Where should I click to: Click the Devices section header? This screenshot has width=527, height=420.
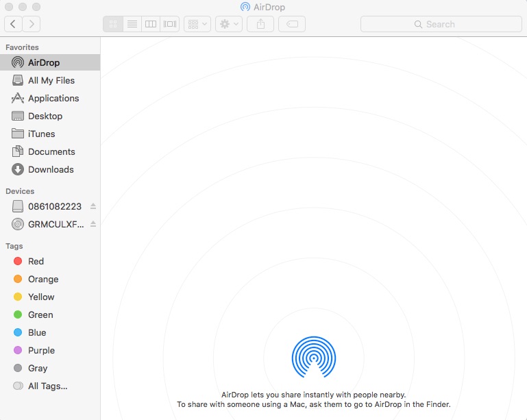coord(20,191)
